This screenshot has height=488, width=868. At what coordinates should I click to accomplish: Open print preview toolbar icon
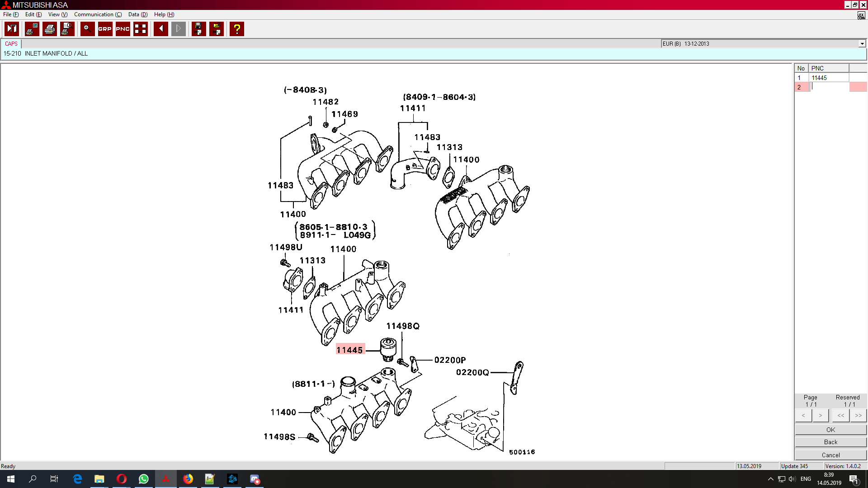click(67, 29)
